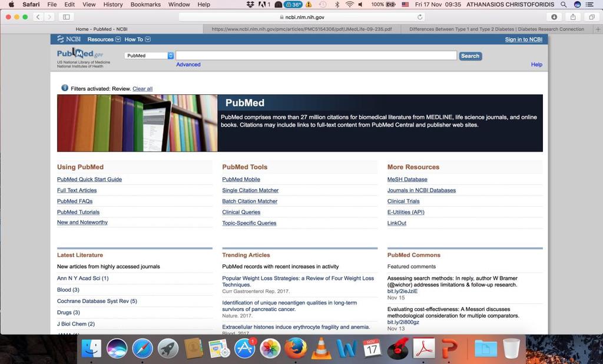Click the PubMed Search button
Screen dimensions: 603x364
[x=470, y=56]
